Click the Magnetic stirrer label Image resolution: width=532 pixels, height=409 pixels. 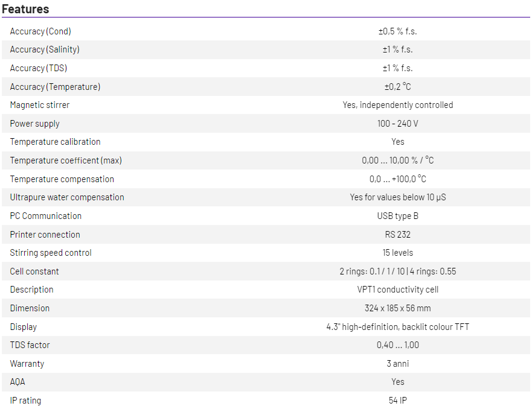[x=40, y=105]
